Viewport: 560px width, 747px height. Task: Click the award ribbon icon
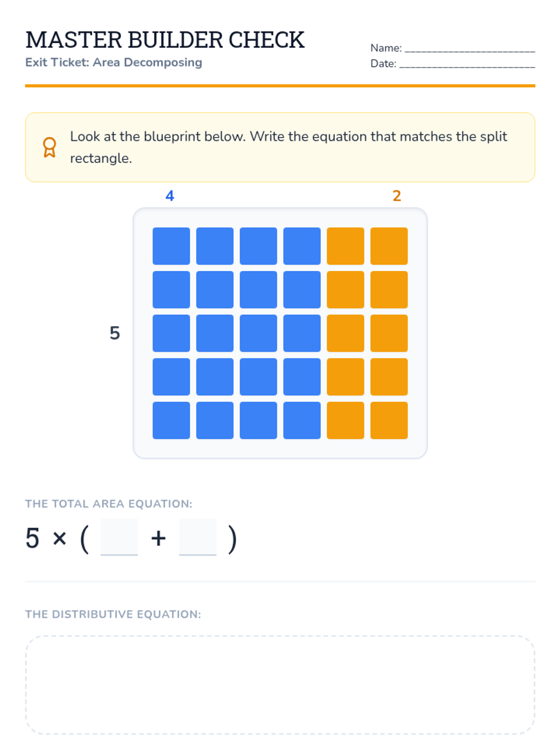point(49,147)
